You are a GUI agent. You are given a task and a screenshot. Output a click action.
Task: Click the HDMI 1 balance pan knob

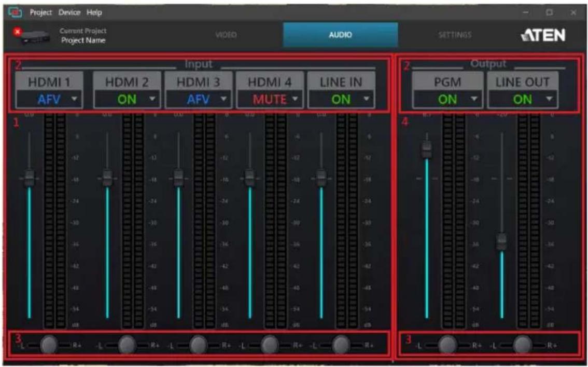(49, 345)
